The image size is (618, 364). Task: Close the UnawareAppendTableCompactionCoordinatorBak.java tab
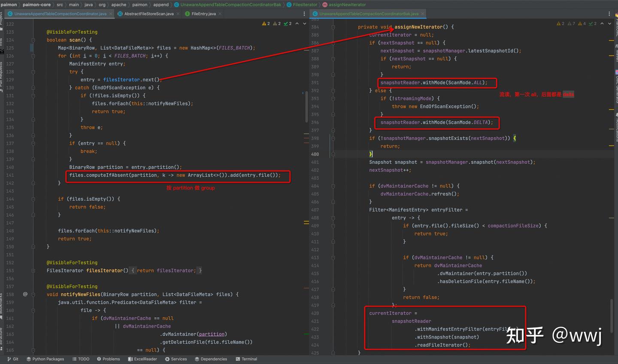coord(423,14)
